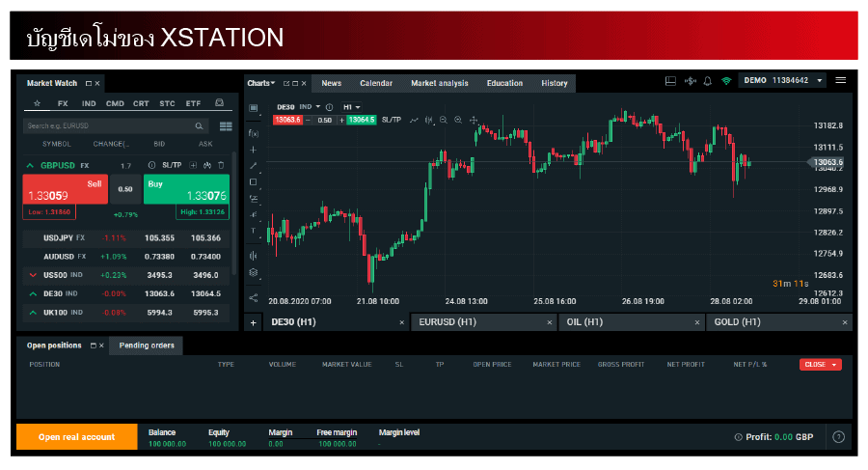Click the chart share icon
Image resolution: width=868 pixels, height=470 pixels.
point(254,297)
